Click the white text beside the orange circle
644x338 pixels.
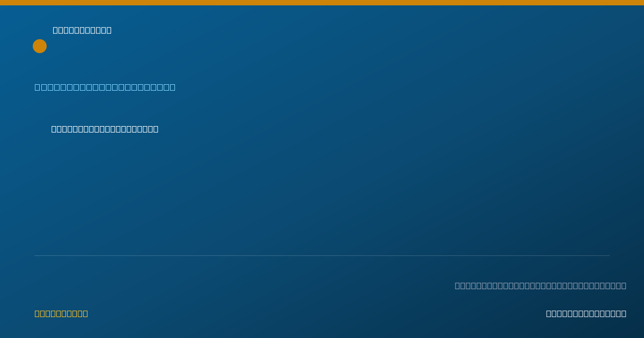click(x=82, y=30)
